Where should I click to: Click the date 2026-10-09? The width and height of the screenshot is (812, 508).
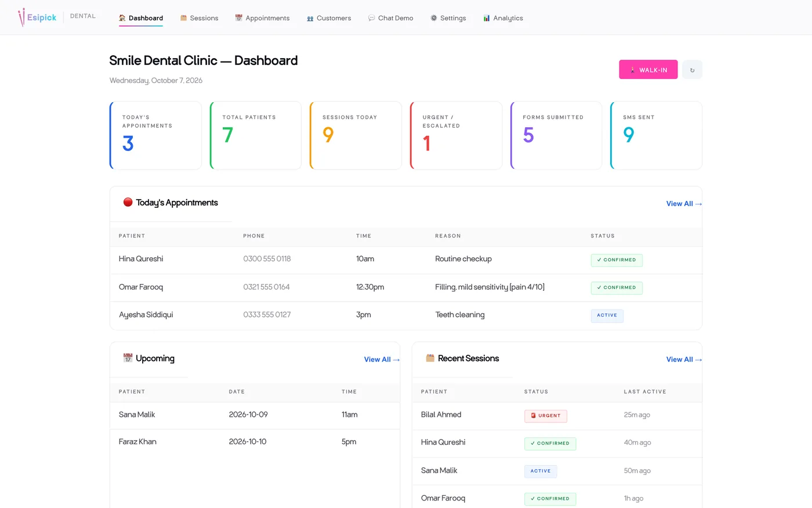(248, 415)
